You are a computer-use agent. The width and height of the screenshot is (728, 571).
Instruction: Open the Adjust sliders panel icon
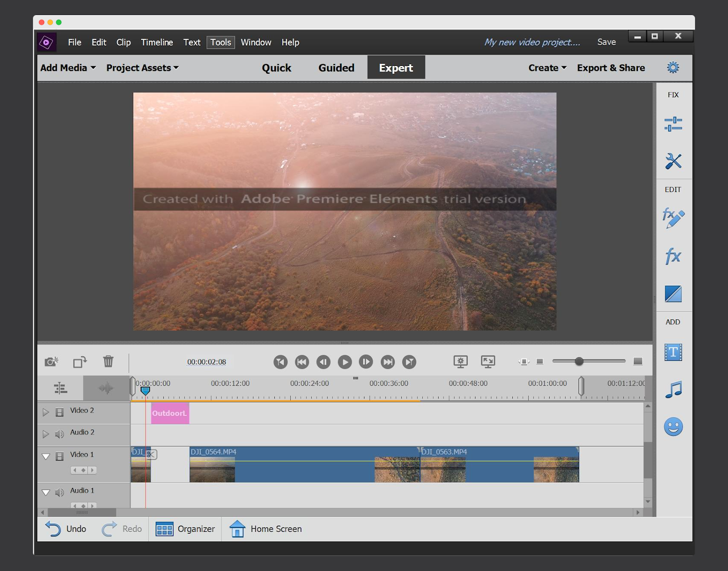673,124
